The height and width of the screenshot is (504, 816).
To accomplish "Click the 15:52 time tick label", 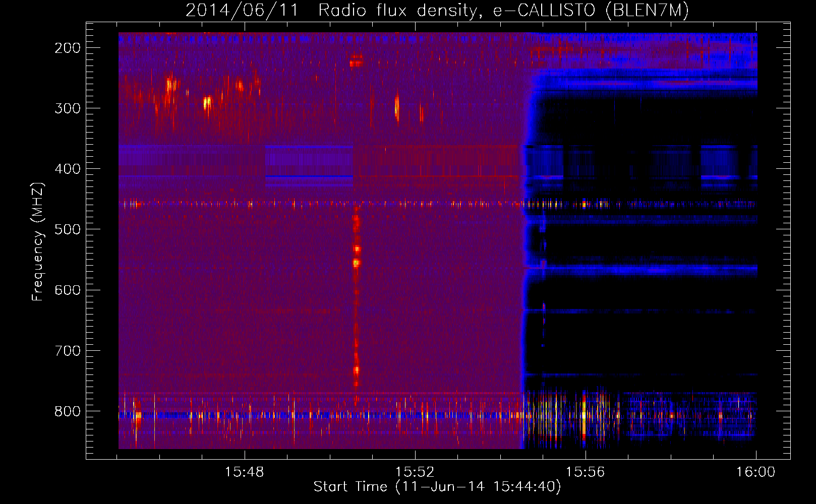I will tap(415, 472).
